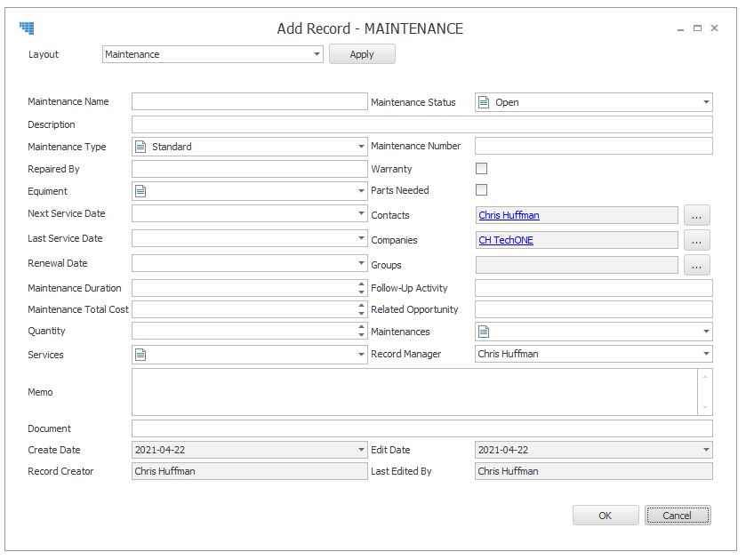Click the document icon in Services field
This screenshot has height=560, width=746.
coord(140,355)
